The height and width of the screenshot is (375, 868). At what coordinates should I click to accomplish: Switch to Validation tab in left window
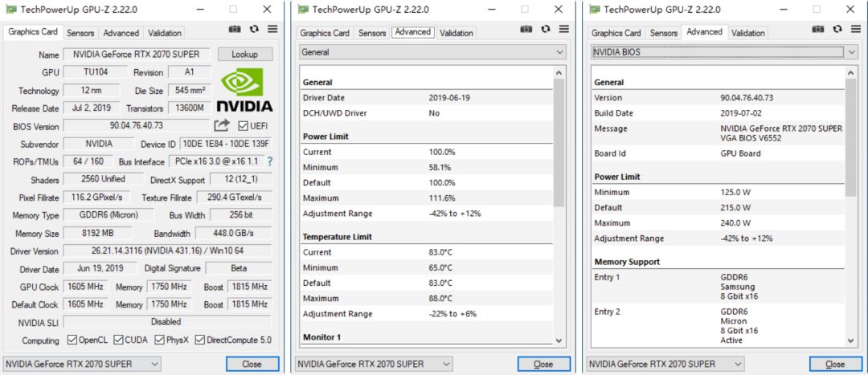pyautogui.click(x=165, y=33)
